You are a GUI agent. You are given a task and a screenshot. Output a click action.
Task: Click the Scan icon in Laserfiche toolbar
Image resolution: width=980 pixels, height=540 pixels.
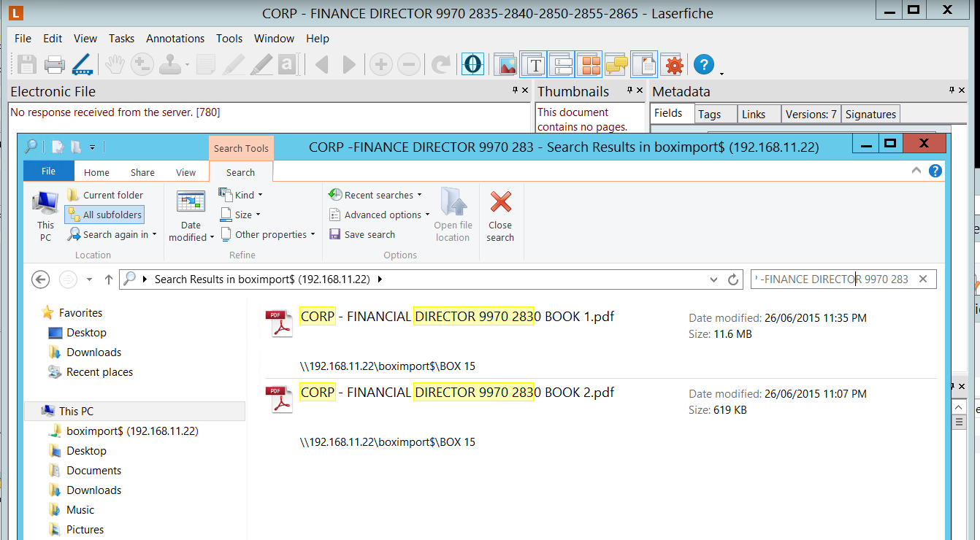(x=83, y=65)
